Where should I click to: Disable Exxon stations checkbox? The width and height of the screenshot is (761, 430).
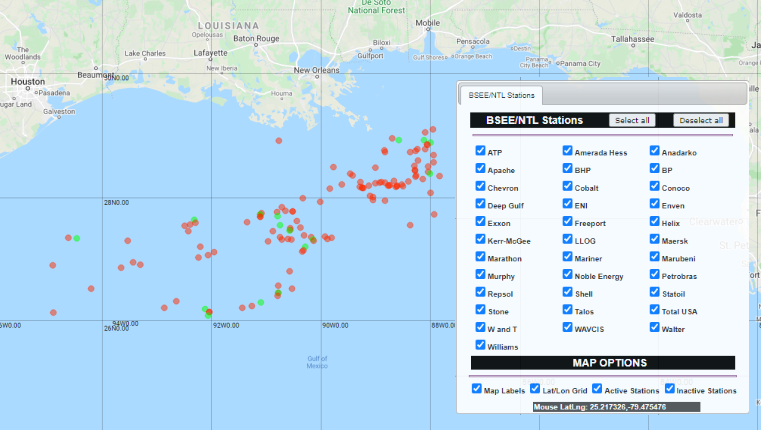(480, 221)
